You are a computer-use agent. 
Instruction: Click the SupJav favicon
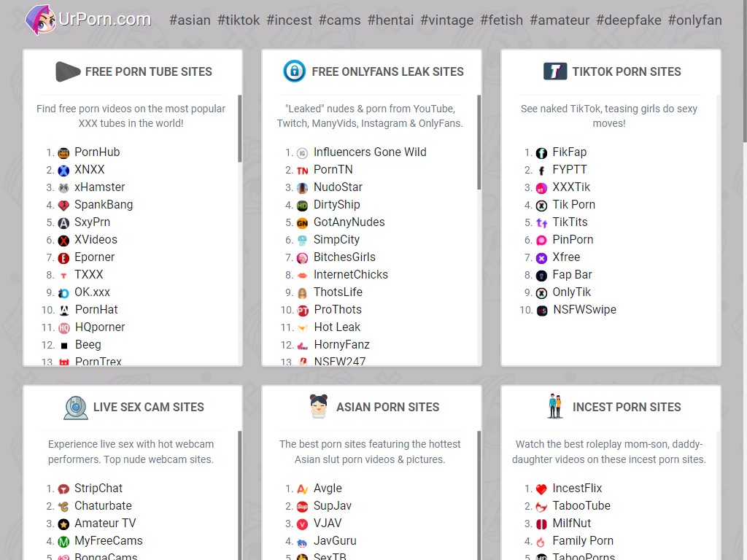(x=302, y=507)
